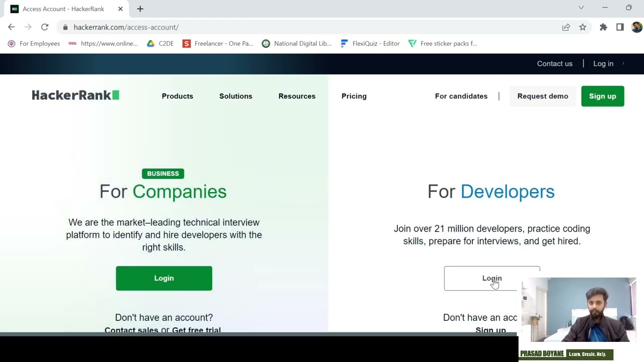The height and width of the screenshot is (362, 644).
Task: Open the For Employees bookmark
Action: point(34,44)
